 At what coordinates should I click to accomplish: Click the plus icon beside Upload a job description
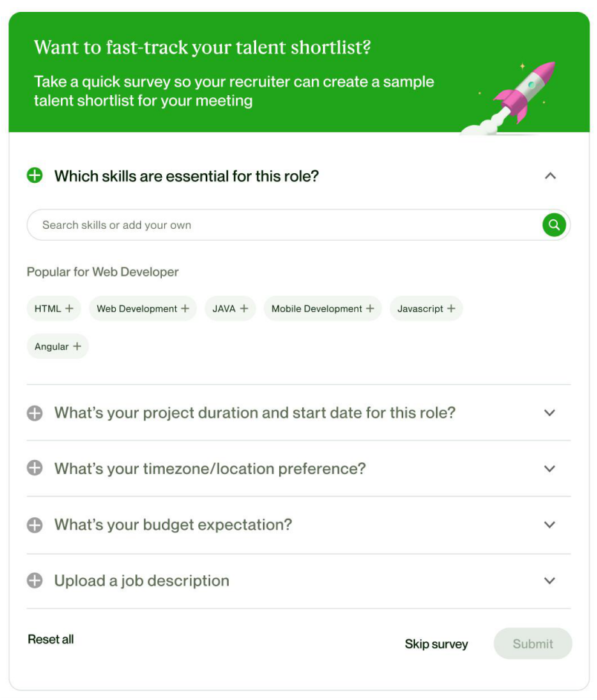point(35,581)
